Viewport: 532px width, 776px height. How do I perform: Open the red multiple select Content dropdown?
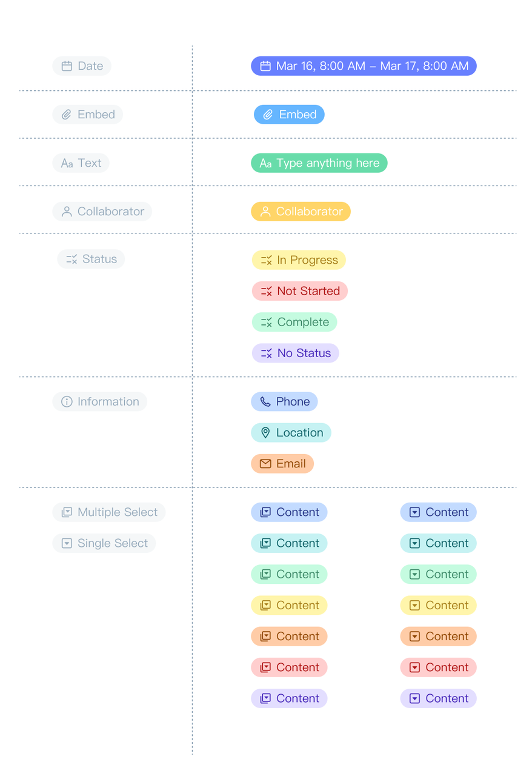coord(289,667)
